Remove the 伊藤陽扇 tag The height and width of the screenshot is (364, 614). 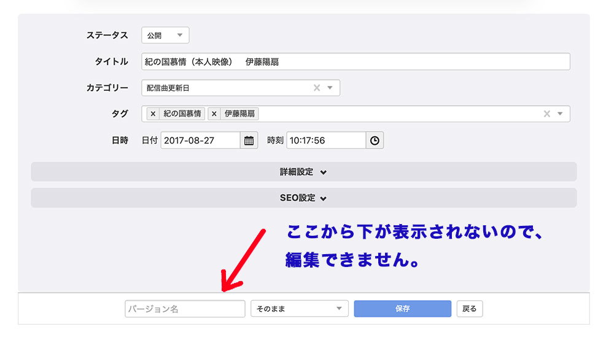[214, 114]
